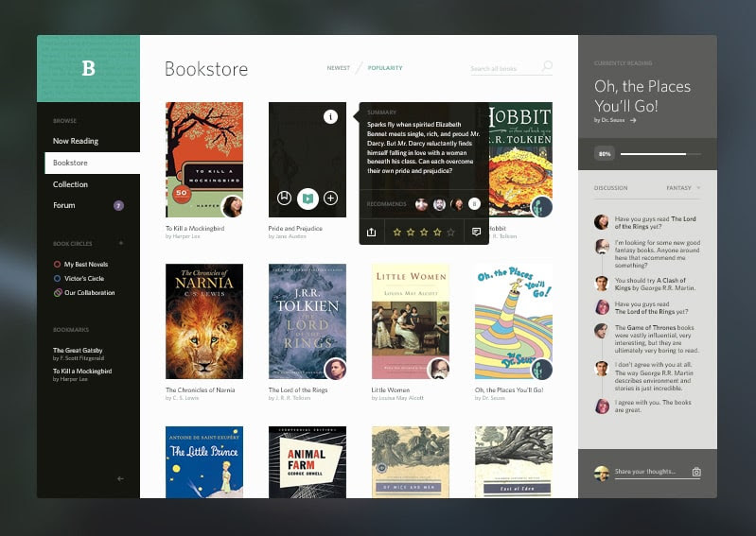
Task: Click A Clash of Kings discussion comment
Action: 655,285
